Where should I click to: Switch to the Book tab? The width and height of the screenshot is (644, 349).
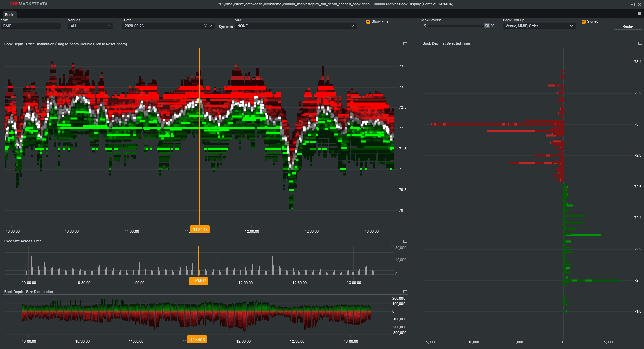(x=9, y=15)
